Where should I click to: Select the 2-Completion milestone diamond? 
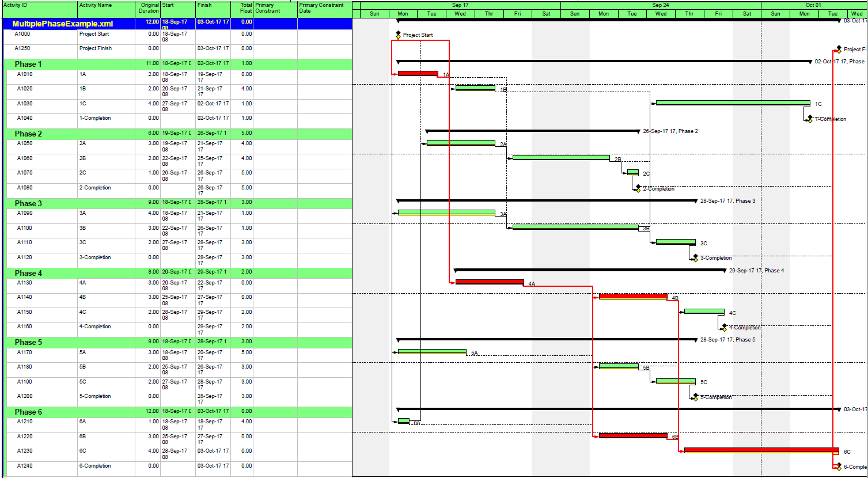pyautogui.click(x=637, y=188)
